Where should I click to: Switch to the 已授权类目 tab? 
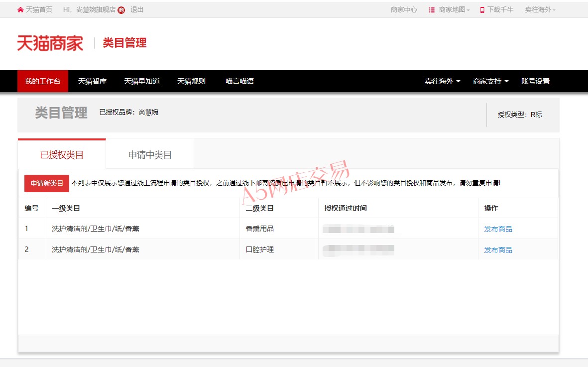click(62, 154)
